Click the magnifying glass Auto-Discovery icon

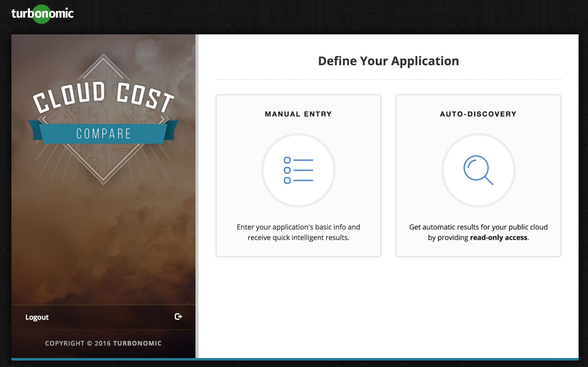pos(478,170)
